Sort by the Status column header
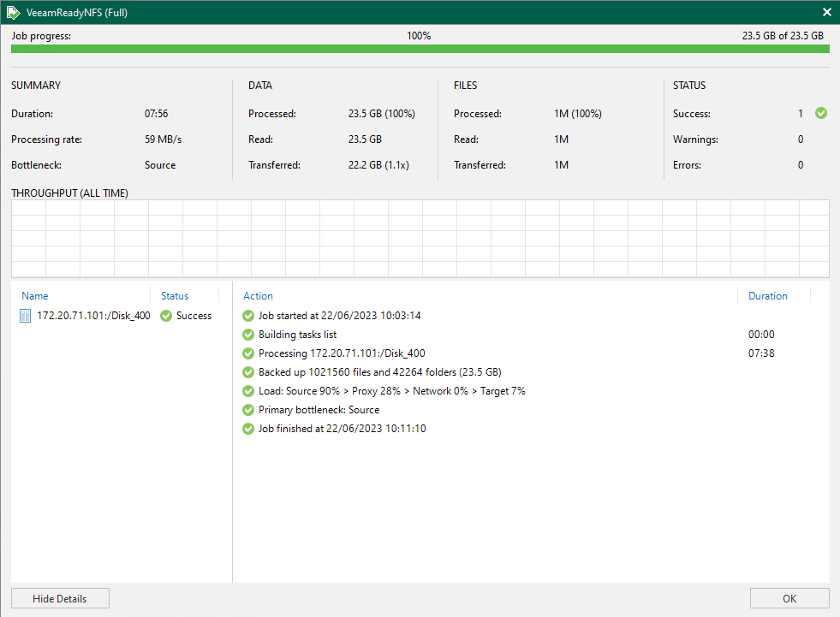The image size is (840, 617). tap(175, 295)
